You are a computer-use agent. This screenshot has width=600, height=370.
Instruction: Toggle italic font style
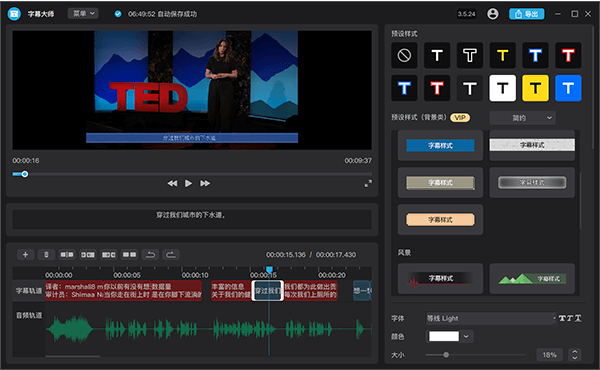[x=570, y=318]
